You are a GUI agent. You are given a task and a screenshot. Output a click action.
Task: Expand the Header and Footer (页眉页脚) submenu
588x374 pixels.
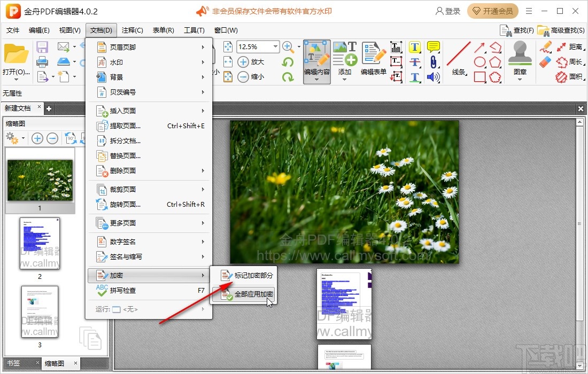pyautogui.click(x=149, y=47)
